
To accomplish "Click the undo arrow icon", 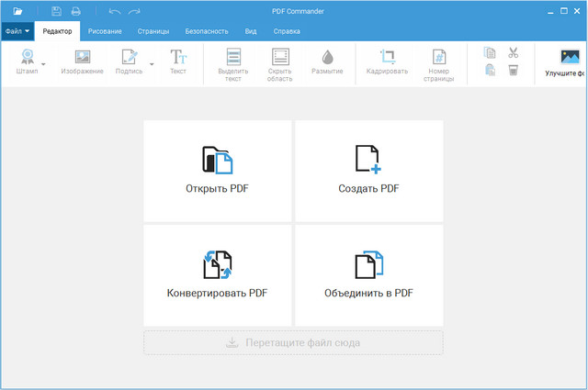I will coord(114,11).
